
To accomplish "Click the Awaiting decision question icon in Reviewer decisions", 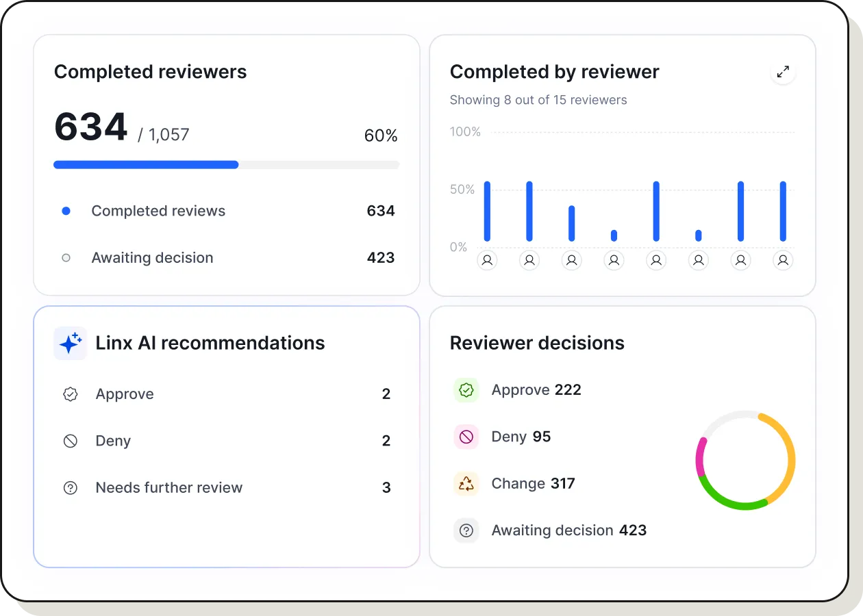I will click(466, 530).
